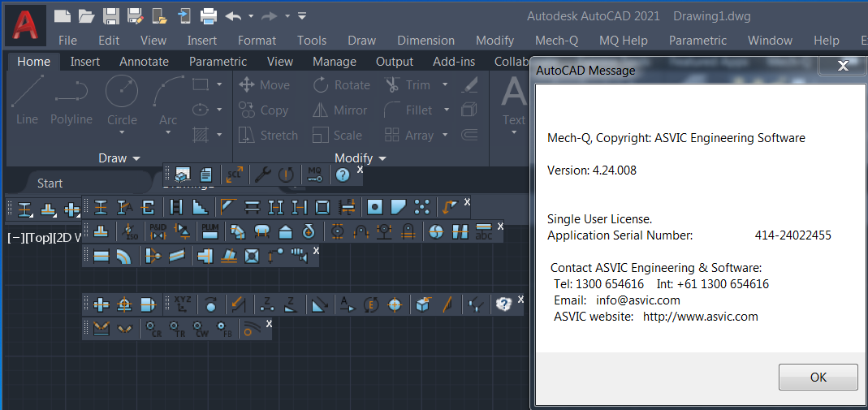
Task: Switch to the Manage ribbon tab
Action: click(335, 62)
